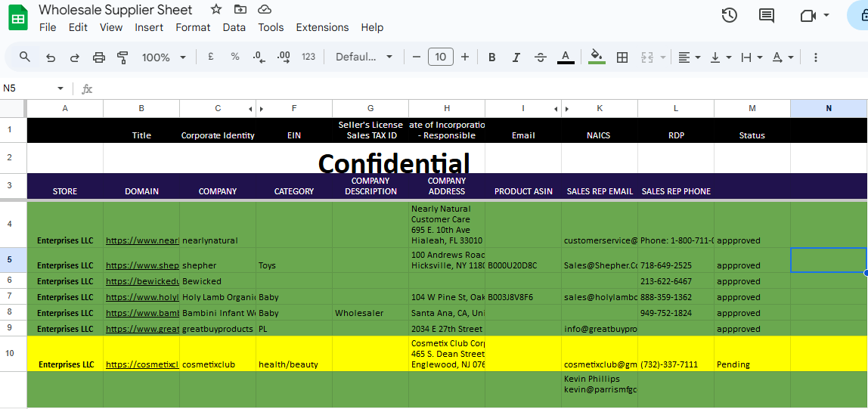Open the borders tool
The height and width of the screenshot is (409, 868).
[x=622, y=57]
